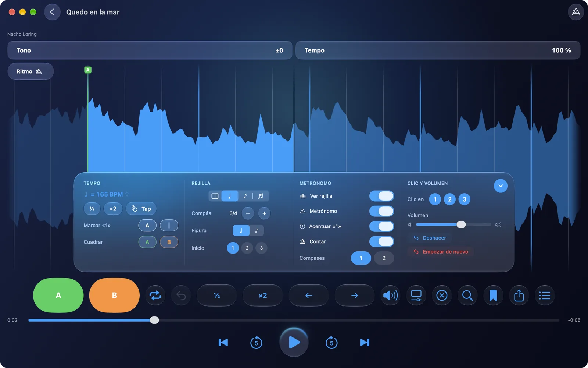Open the display output icon
The image size is (588, 368).
416,295
